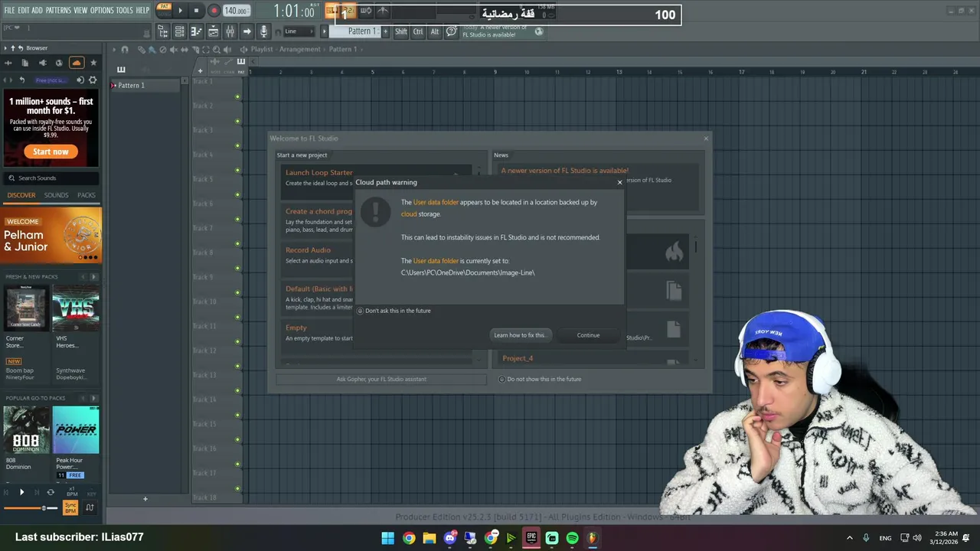Open the Piano roll icon in toolbar

(x=196, y=31)
